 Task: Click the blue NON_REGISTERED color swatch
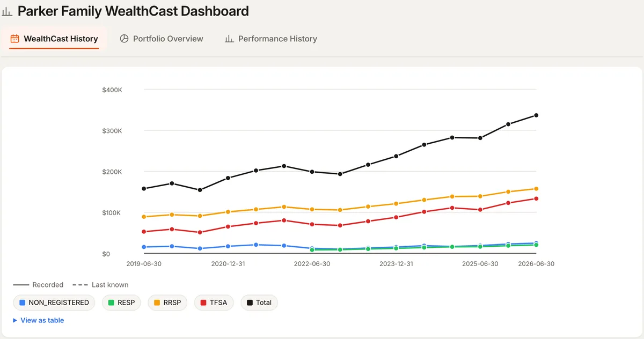23,303
